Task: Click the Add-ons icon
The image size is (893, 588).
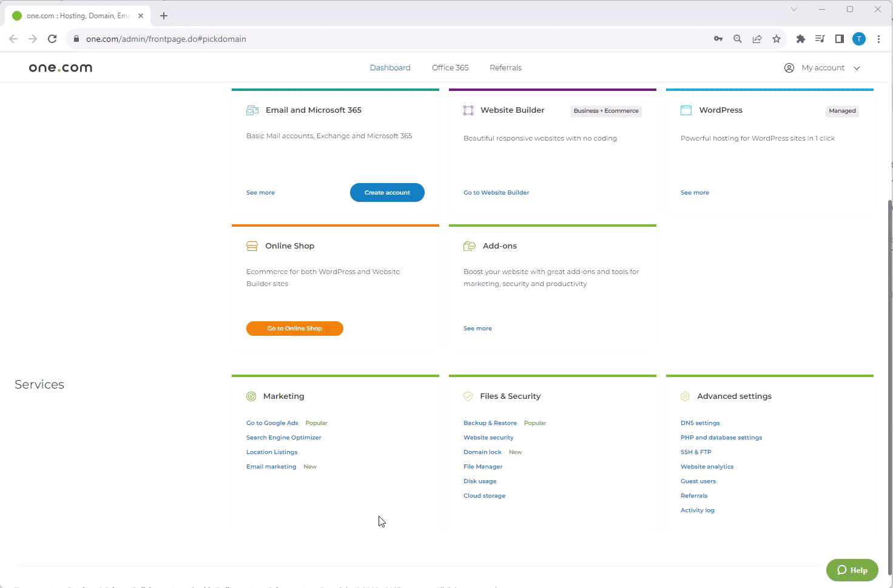Action: click(x=470, y=246)
